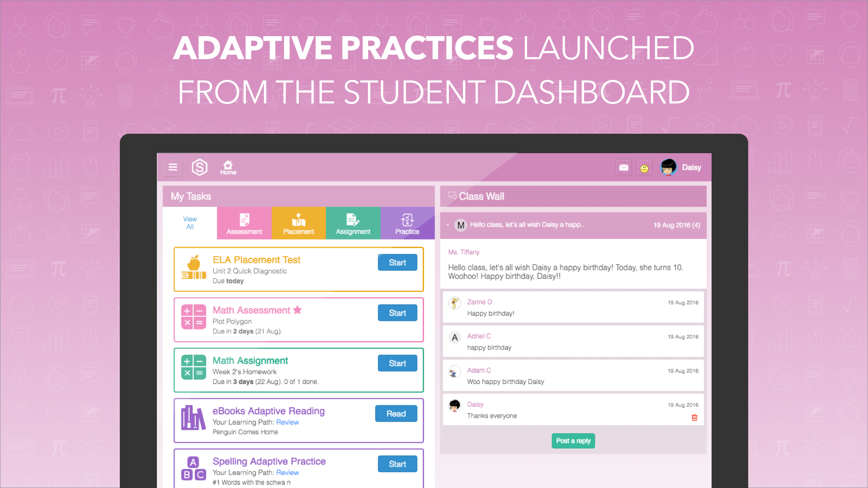Start the ELA Placement Test
Viewport: 868px width, 488px height.
pyautogui.click(x=397, y=263)
